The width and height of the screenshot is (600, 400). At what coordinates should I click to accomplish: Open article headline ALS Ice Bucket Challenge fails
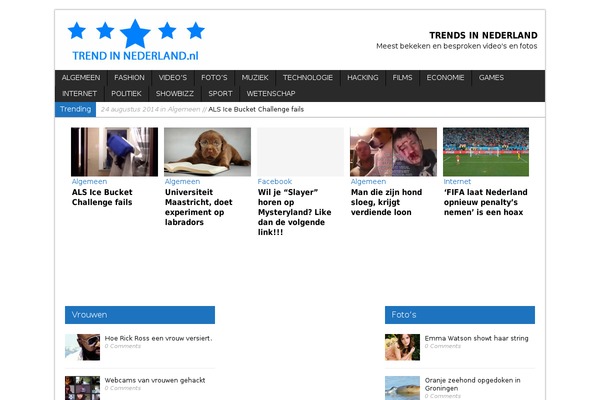tap(102, 197)
